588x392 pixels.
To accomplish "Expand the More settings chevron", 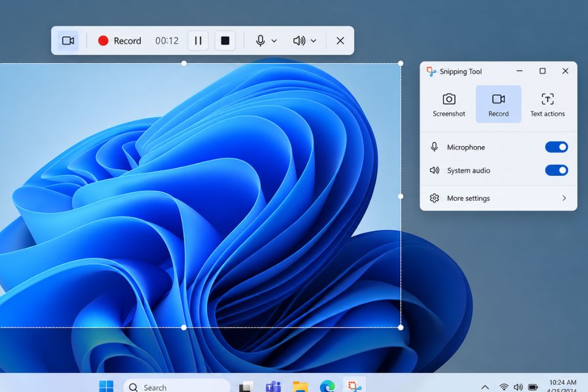I will tap(564, 198).
